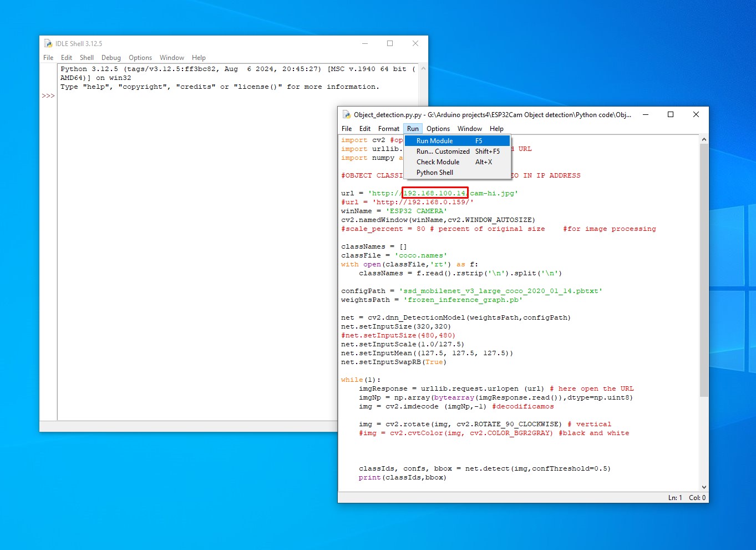Screen dimensions: 756x550
Task: Open the Shell menu in IDLE Shell
Action: [x=87, y=58]
